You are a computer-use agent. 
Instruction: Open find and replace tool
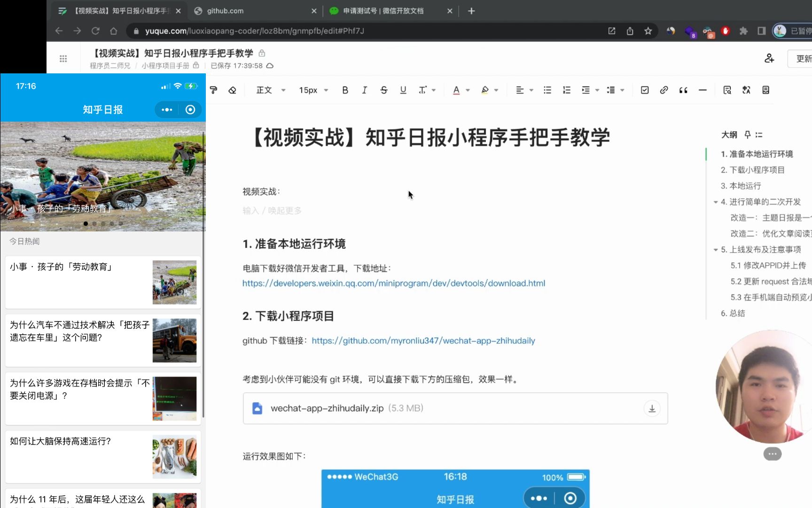pos(727,90)
